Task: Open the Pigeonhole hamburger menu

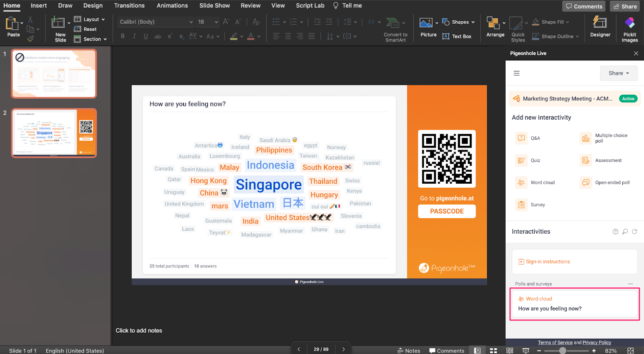Action: tap(517, 73)
